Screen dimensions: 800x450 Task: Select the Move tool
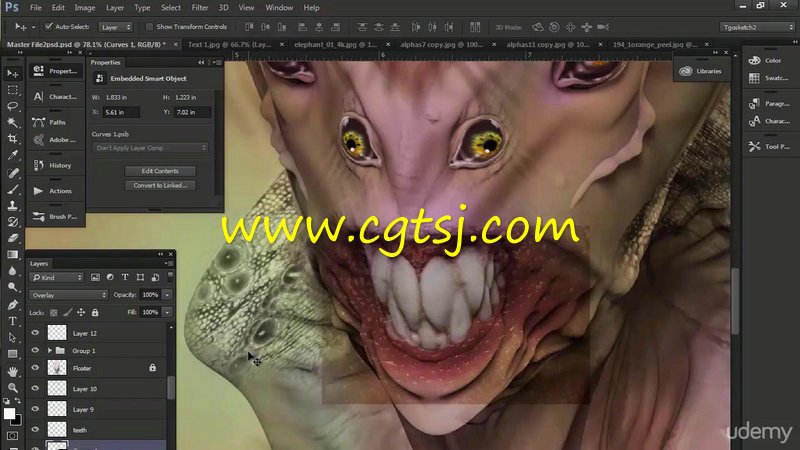(13, 74)
